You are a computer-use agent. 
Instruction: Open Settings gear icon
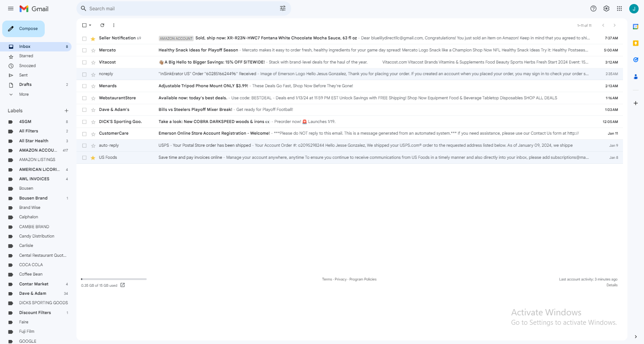606,8
